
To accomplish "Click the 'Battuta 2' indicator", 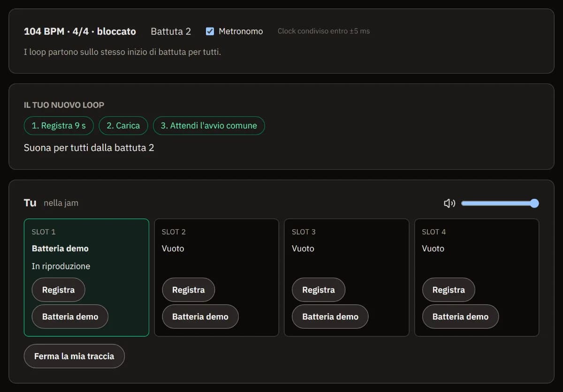I will pyautogui.click(x=171, y=31).
